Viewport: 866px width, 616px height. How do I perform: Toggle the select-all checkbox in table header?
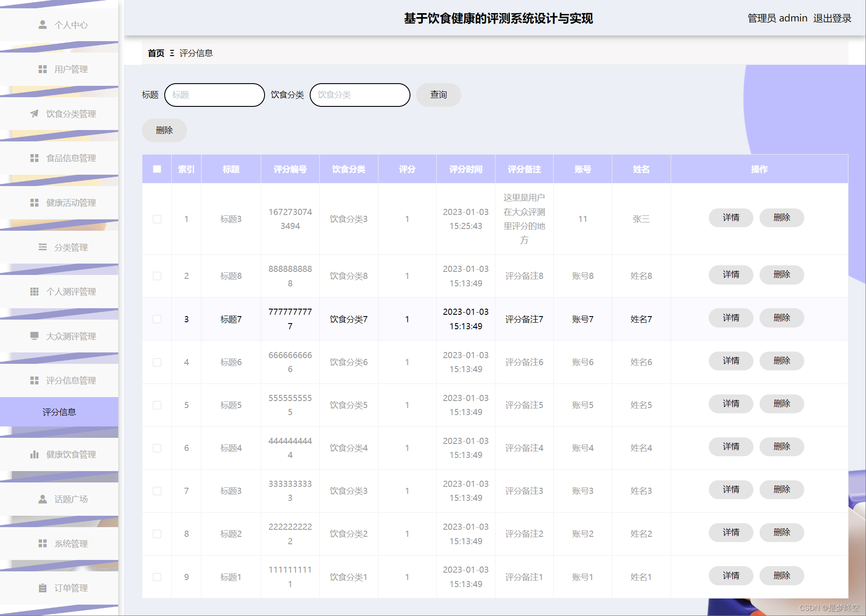pos(157,169)
